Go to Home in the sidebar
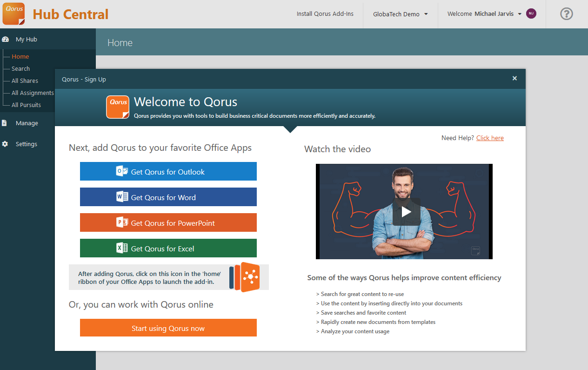Screen dimensions: 588x370 pyautogui.click(x=20, y=57)
